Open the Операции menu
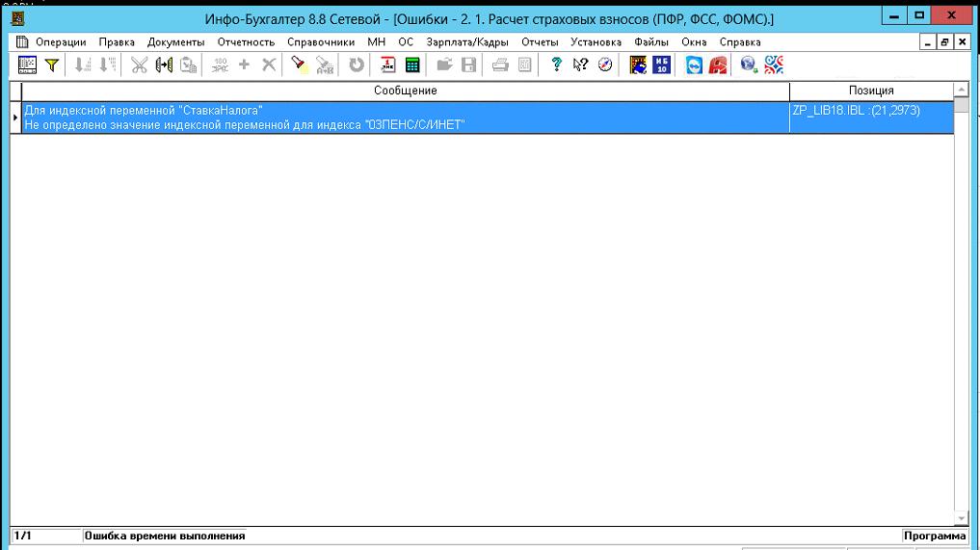 (x=61, y=41)
